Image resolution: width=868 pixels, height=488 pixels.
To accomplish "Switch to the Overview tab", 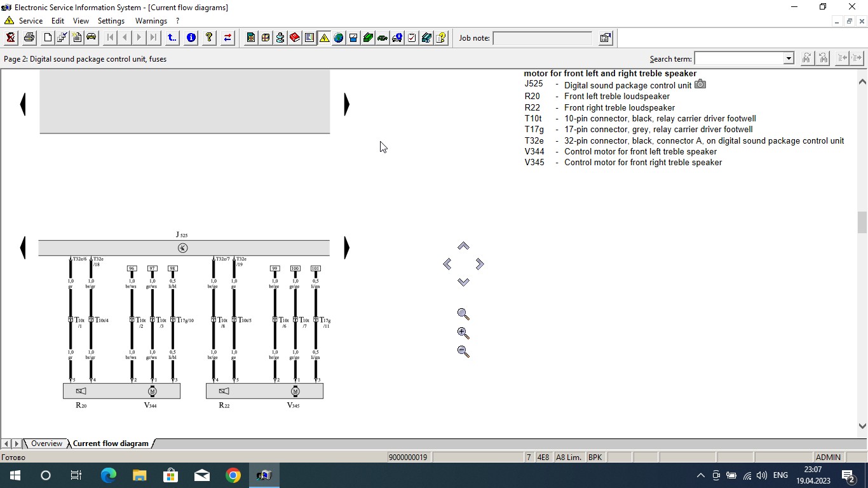I will coord(46,444).
